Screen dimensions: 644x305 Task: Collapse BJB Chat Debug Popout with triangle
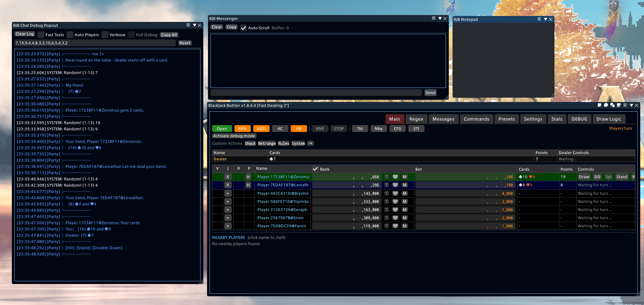(195, 25)
